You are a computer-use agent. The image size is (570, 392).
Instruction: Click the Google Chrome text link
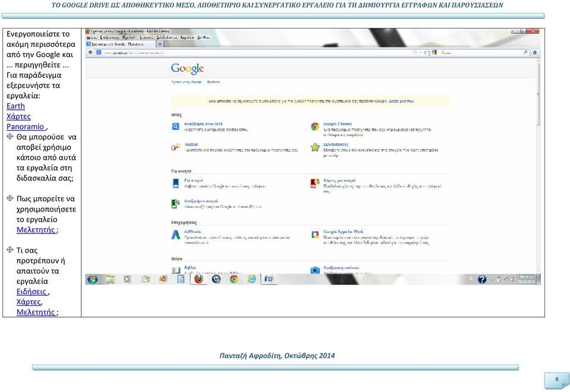pyautogui.click(x=338, y=124)
